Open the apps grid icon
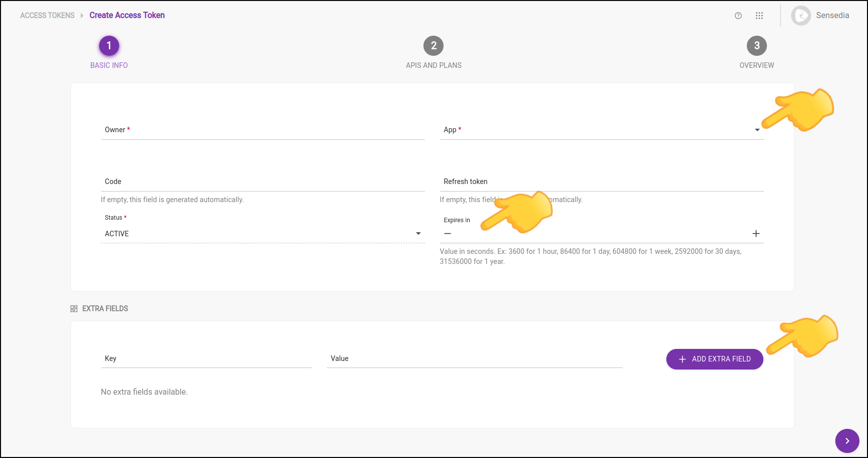 click(759, 16)
